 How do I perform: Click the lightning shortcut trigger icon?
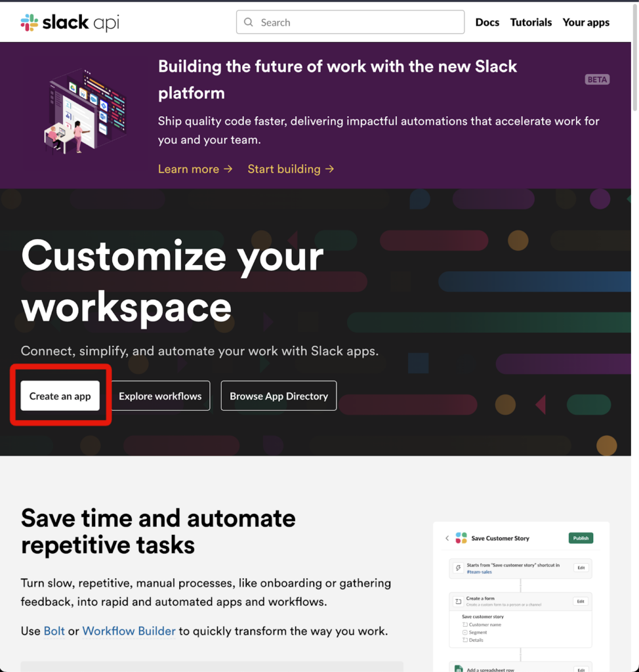pos(458,568)
